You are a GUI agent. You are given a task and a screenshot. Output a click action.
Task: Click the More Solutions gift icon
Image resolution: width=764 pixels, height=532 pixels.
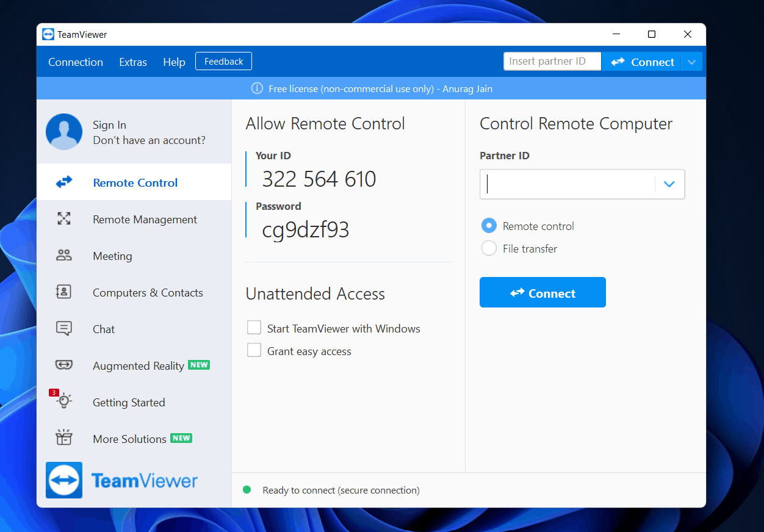64,438
